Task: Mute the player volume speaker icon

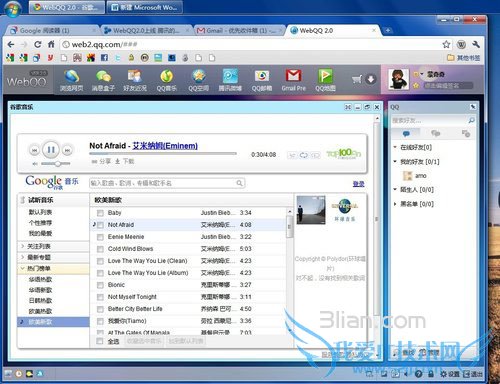Action: (x=35, y=164)
